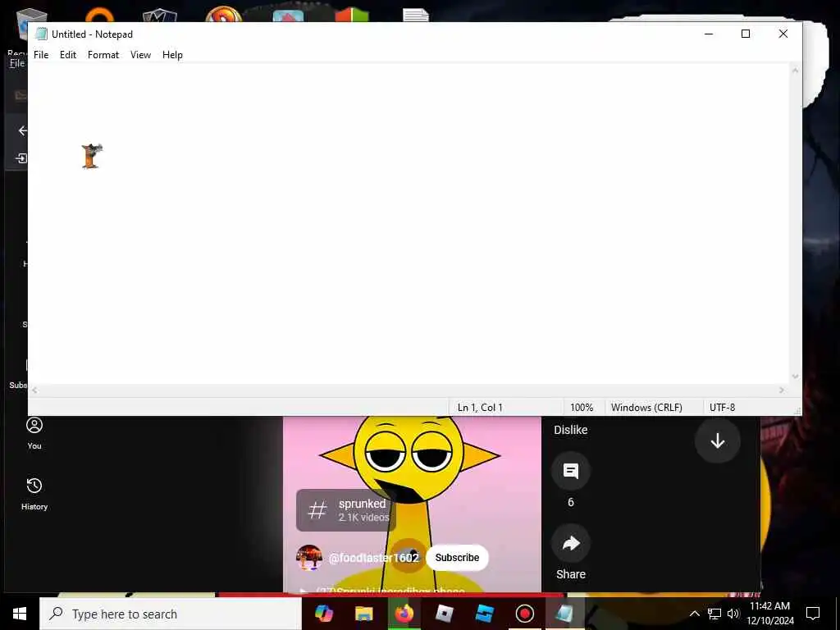This screenshot has height=630, width=840.
Task: Open the Edit menu in Notepad
Action: point(68,55)
